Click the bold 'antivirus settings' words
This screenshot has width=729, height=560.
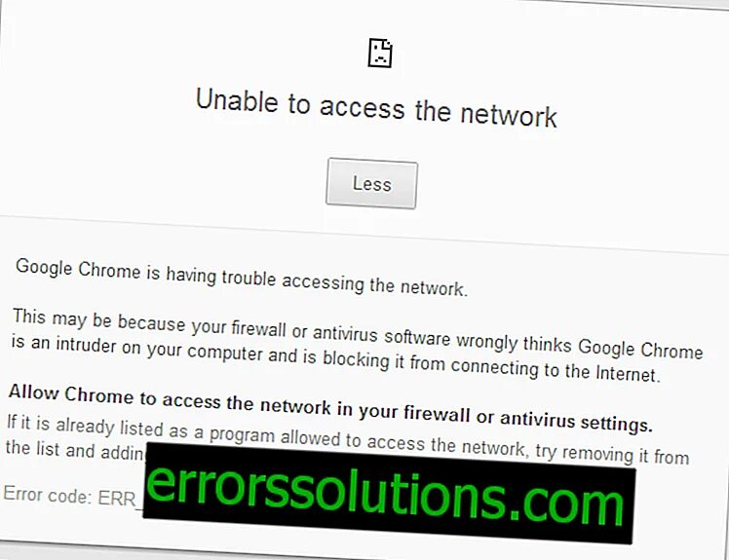577,421
